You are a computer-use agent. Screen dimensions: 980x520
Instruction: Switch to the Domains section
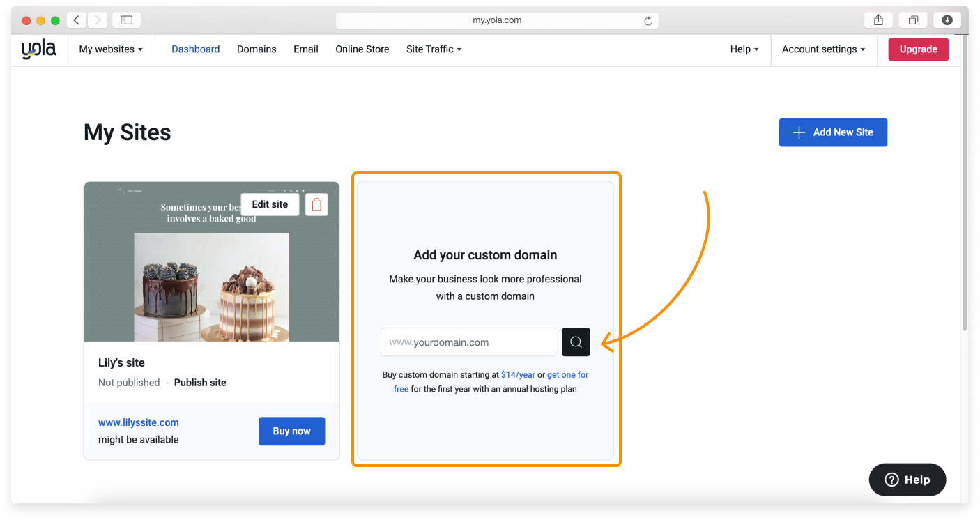pos(257,49)
